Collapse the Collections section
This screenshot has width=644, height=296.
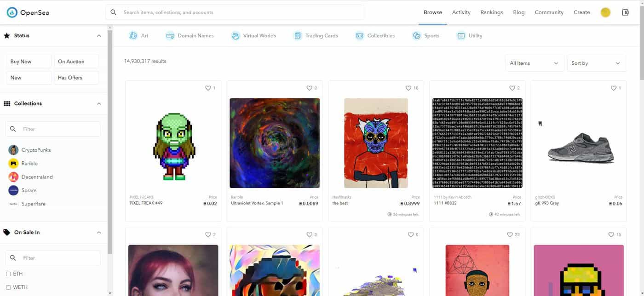pos(99,103)
